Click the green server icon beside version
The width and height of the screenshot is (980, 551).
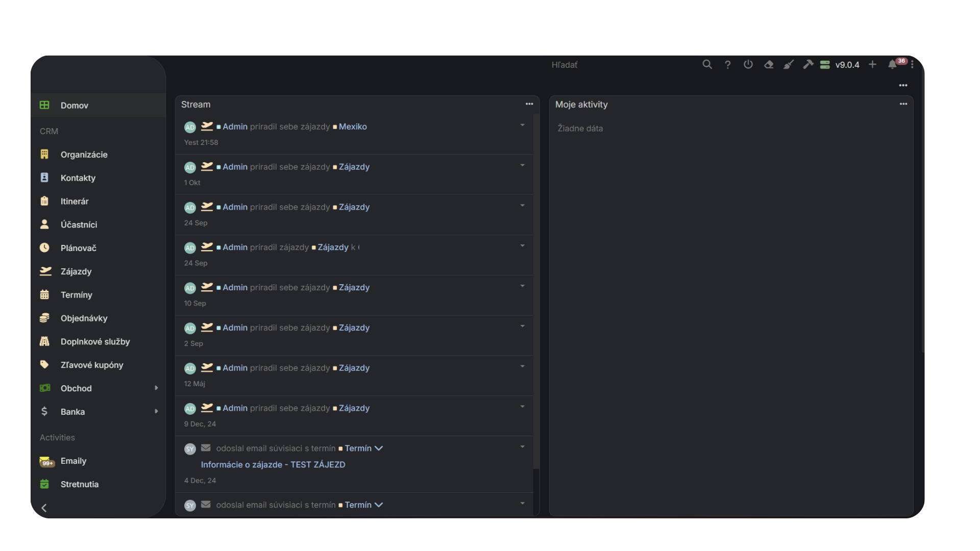825,65
